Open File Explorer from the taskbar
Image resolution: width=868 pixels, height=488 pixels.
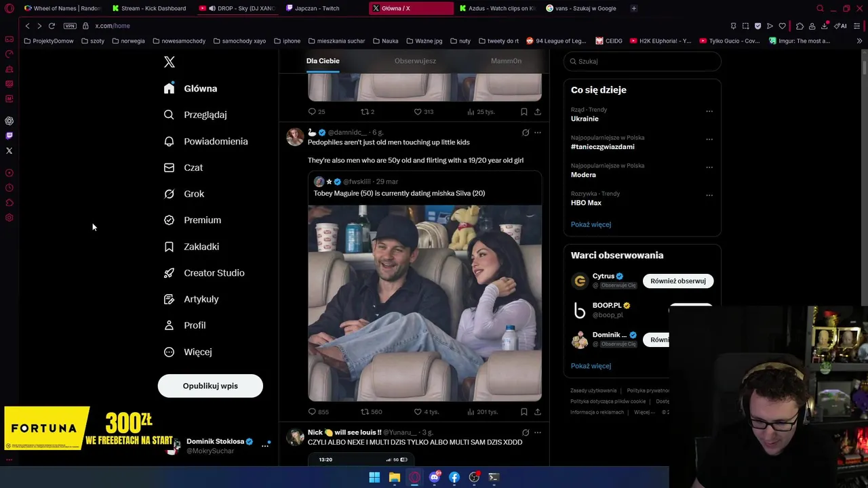(395, 477)
